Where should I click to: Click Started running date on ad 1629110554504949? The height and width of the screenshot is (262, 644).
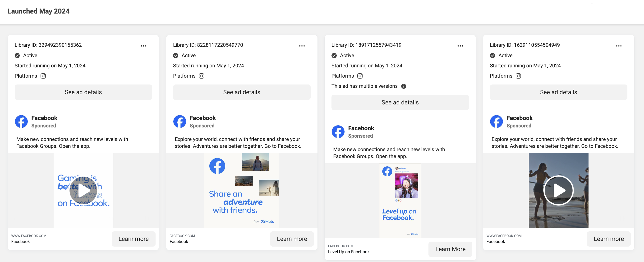525,65
